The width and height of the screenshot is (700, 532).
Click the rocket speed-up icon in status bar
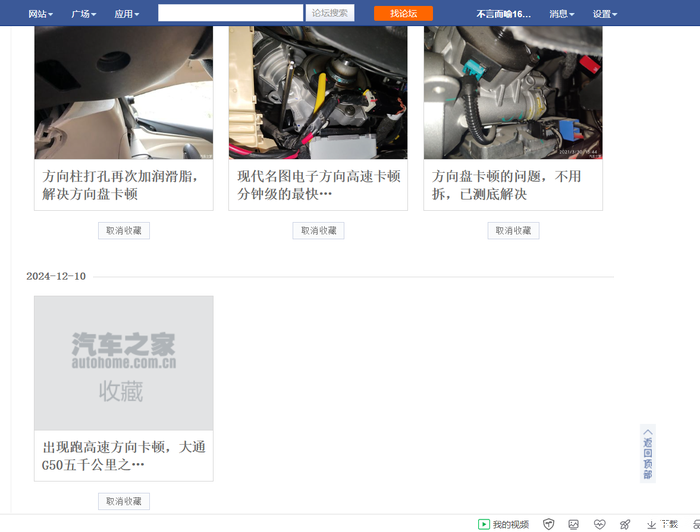(625, 524)
